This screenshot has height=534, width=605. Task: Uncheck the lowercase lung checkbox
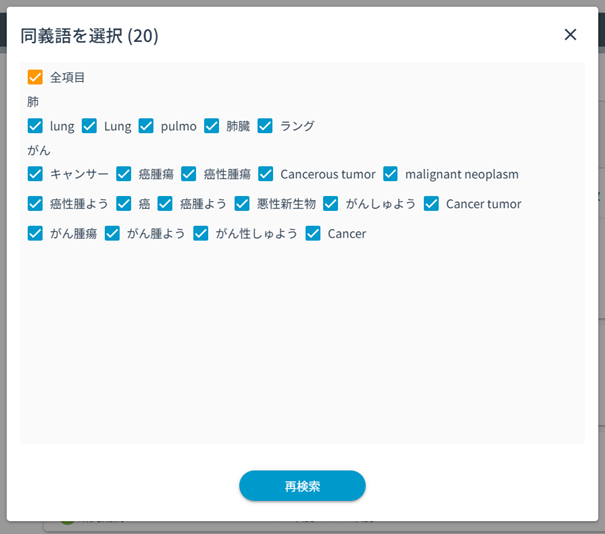coord(36,126)
